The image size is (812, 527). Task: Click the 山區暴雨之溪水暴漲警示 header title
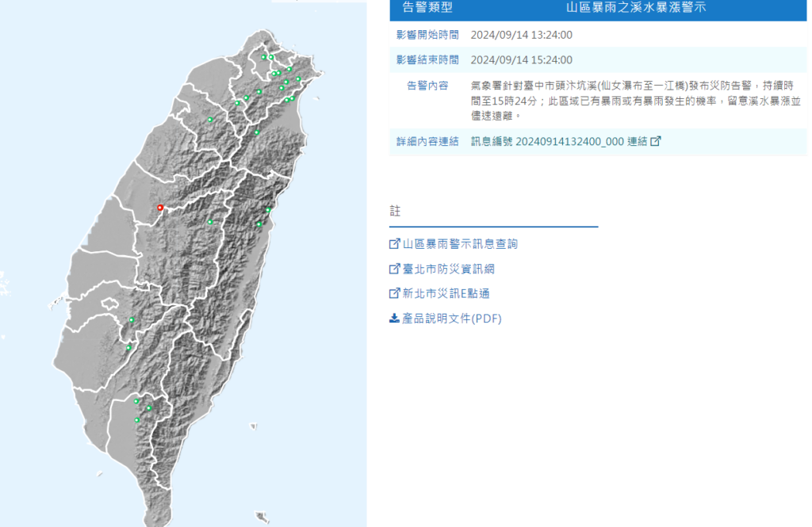tap(636, 8)
